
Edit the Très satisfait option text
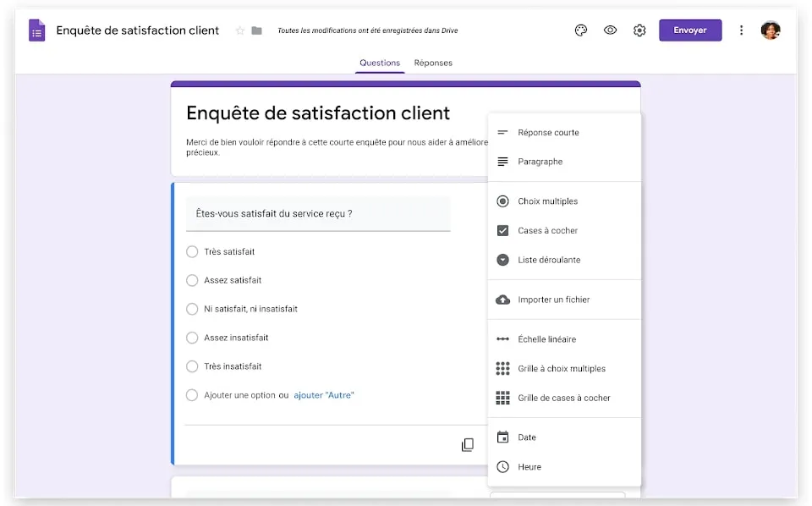(229, 251)
